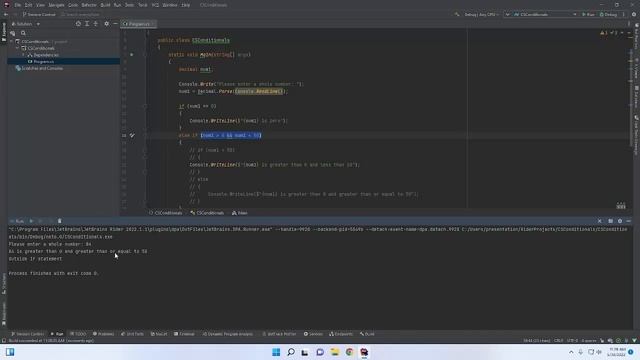The width and height of the screenshot is (640, 360).
Task: Open Chrome from the taskbar
Action: pos(349,352)
